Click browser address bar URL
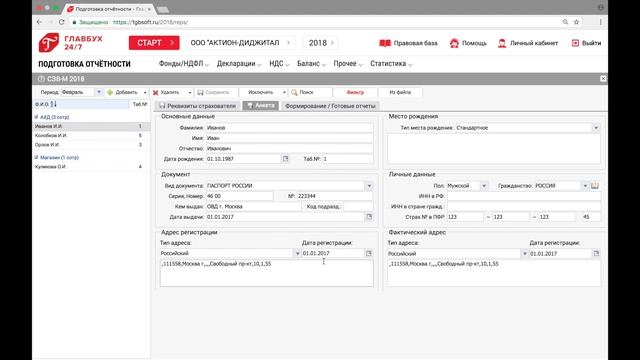The image size is (640, 360). (150, 22)
